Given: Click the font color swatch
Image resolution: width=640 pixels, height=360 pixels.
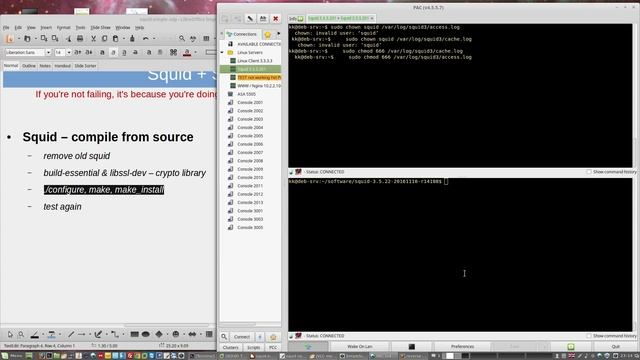Looking at the screenshot, I should [x=187, y=52].
